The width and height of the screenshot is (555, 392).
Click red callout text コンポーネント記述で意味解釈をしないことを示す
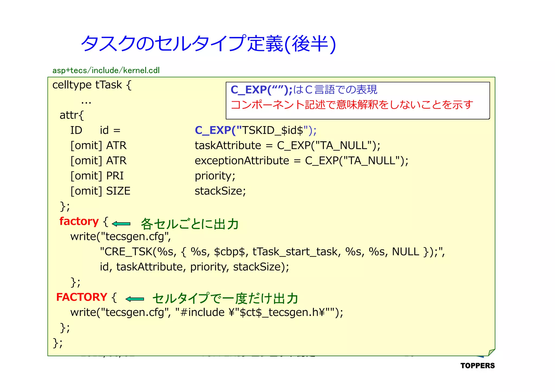click(x=352, y=105)
